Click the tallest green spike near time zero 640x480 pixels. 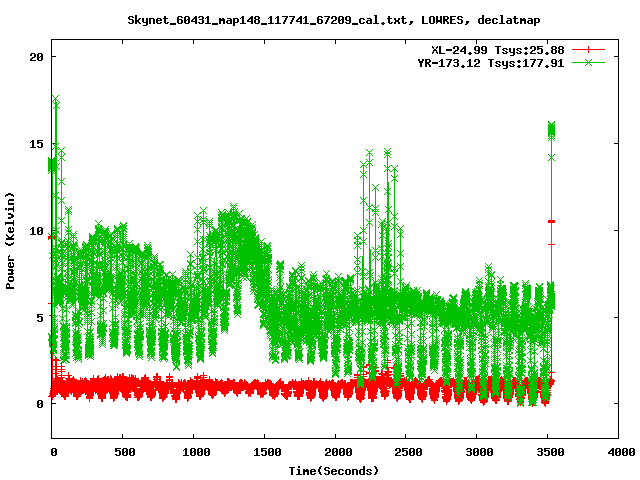click(x=56, y=100)
